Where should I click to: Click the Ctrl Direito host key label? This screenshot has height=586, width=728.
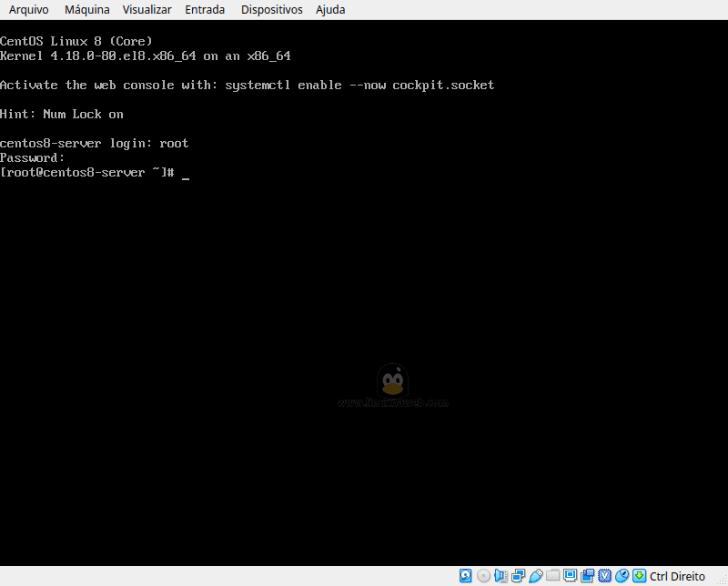tap(677, 576)
